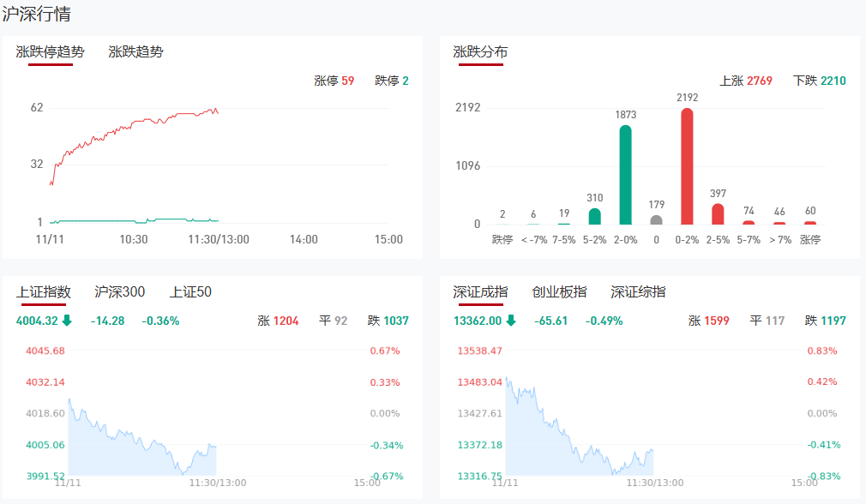Click the 沪深行情 page heading
Image resolution: width=866 pixels, height=504 pixels.
tap(37, 15)
